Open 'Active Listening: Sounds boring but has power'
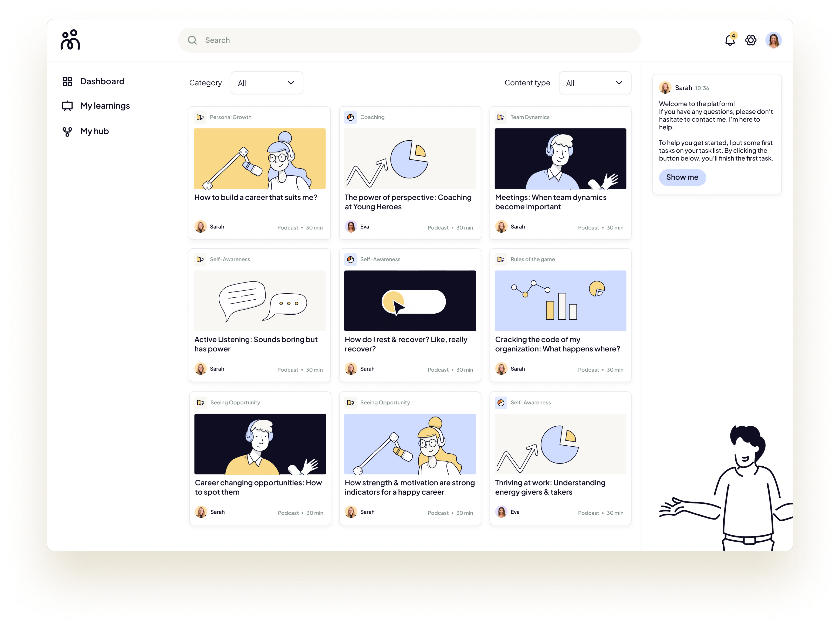Image resolution: width=840 pixels, height=626 pixels. 256,344
